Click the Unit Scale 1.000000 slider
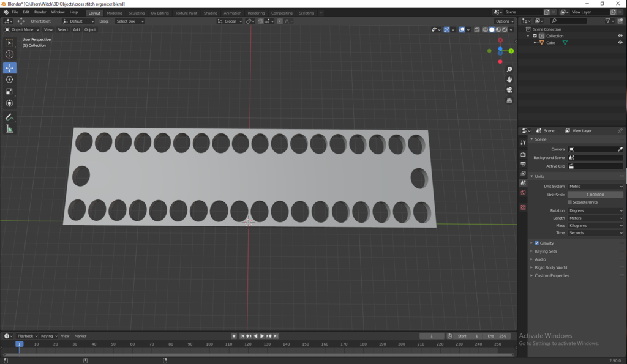 (595, 195)
